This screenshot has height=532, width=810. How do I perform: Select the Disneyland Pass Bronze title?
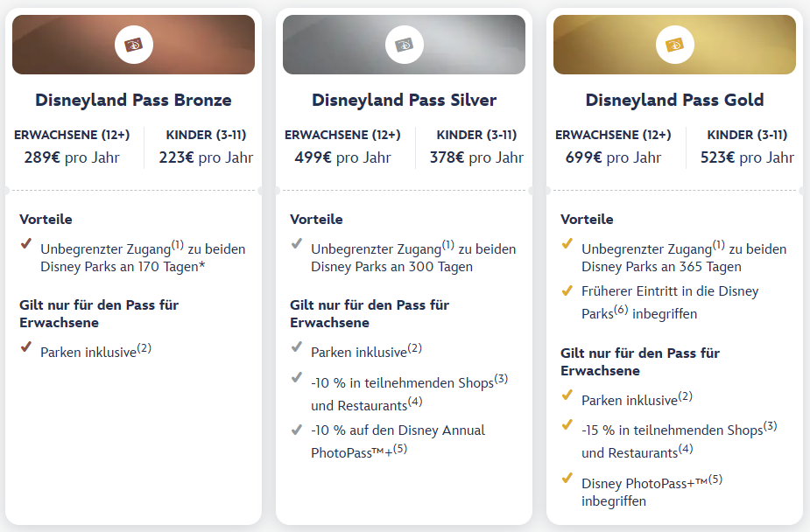(133, 100)
